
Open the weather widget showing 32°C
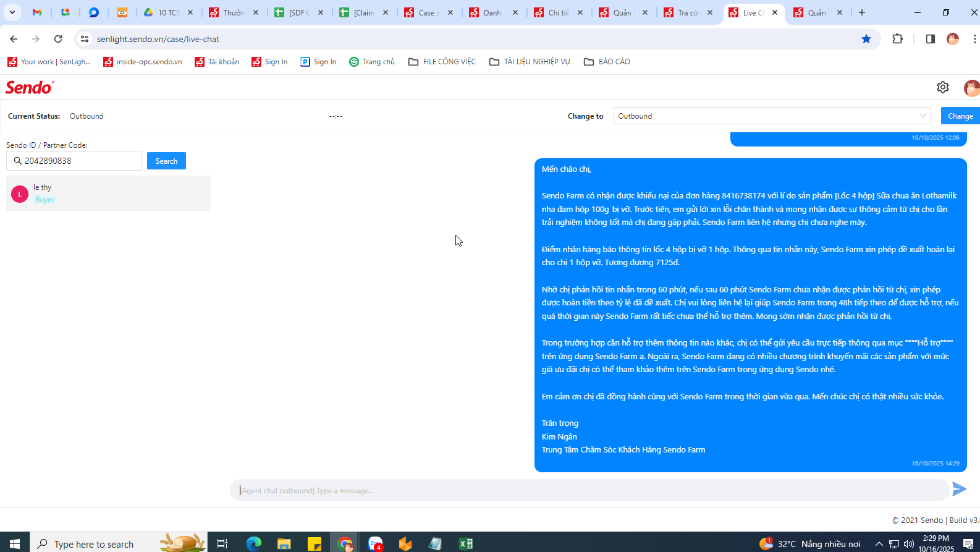click(x=809, y=543)
